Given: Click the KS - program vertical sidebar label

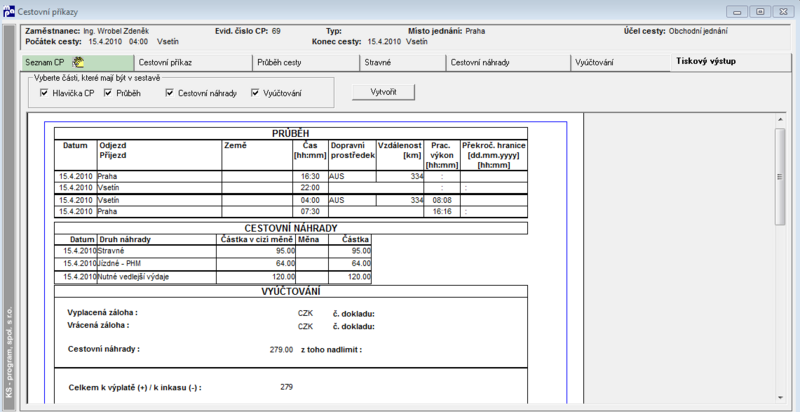Looking at the screenshot, I should (9, 354).
